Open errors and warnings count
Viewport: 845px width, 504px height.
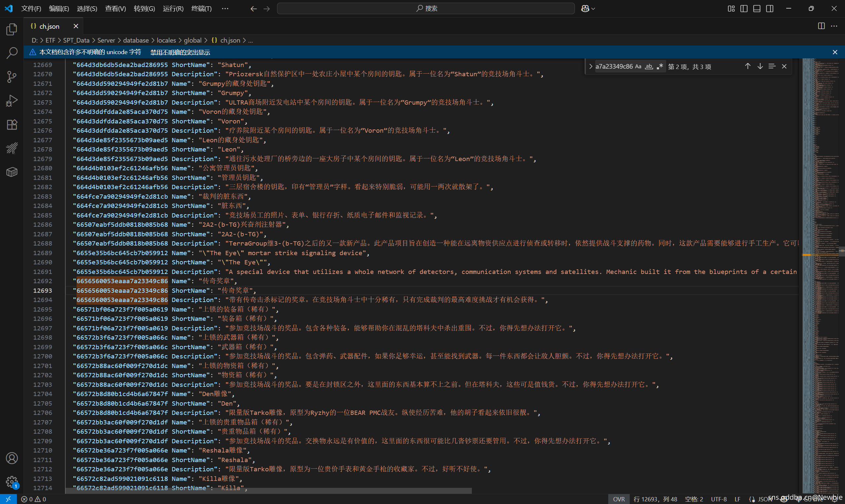tap(33, 499)
